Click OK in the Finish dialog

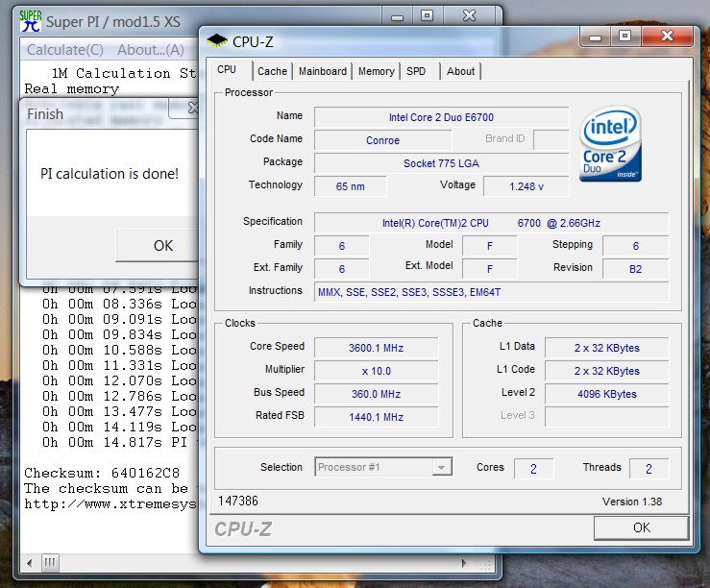[x=158, y=245]
